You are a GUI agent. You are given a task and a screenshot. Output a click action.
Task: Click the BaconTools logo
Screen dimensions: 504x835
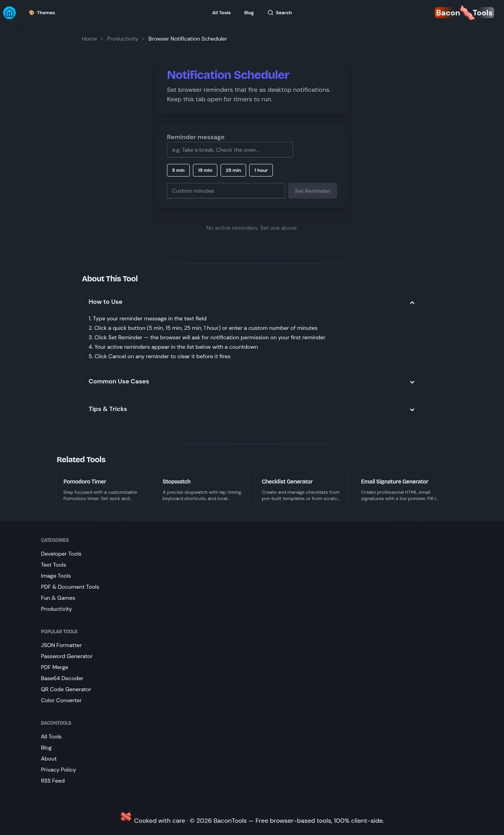point(464,13)
